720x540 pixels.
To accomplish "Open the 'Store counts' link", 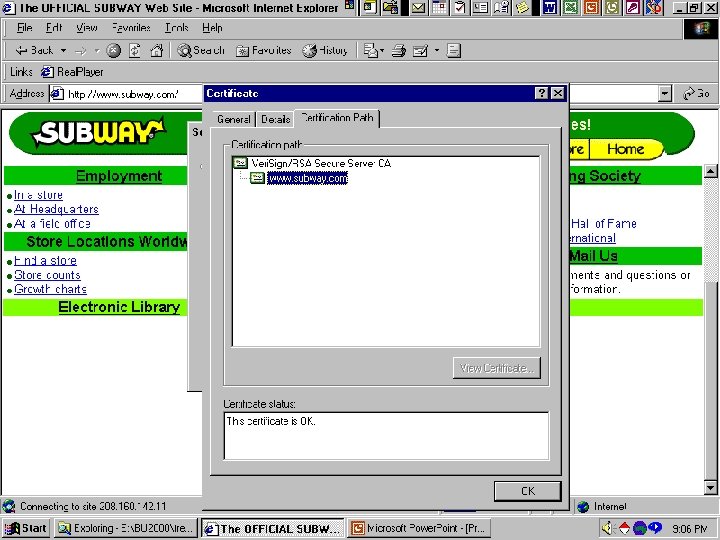I will pos(47,275).
